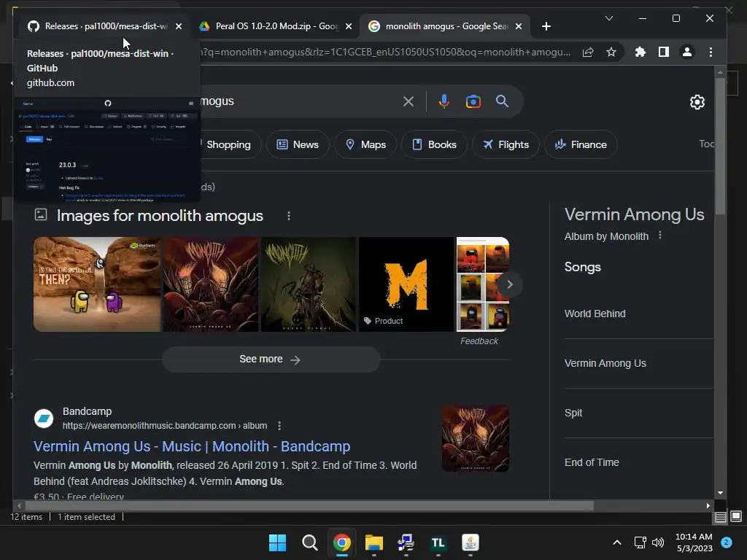Click the horizontal scrollbar thumb

[x=309, y=506]
